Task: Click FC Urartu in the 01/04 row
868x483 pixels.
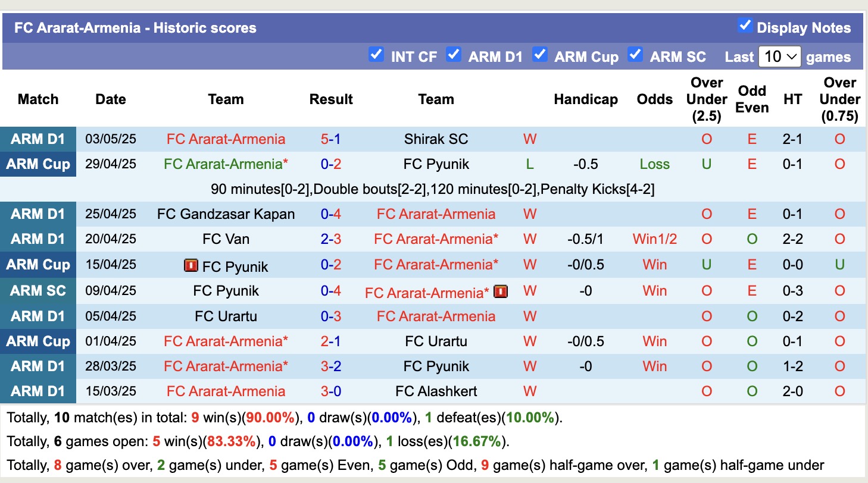Action: 436,341
